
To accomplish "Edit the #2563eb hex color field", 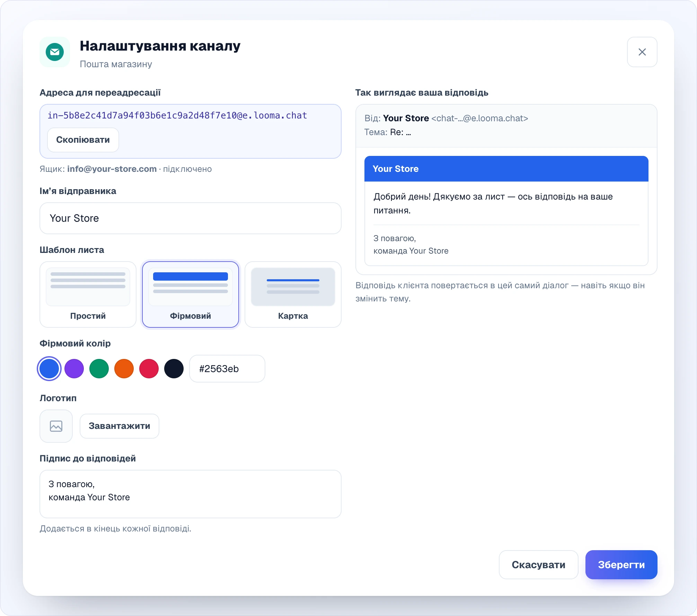I will [x=227, y=369].
